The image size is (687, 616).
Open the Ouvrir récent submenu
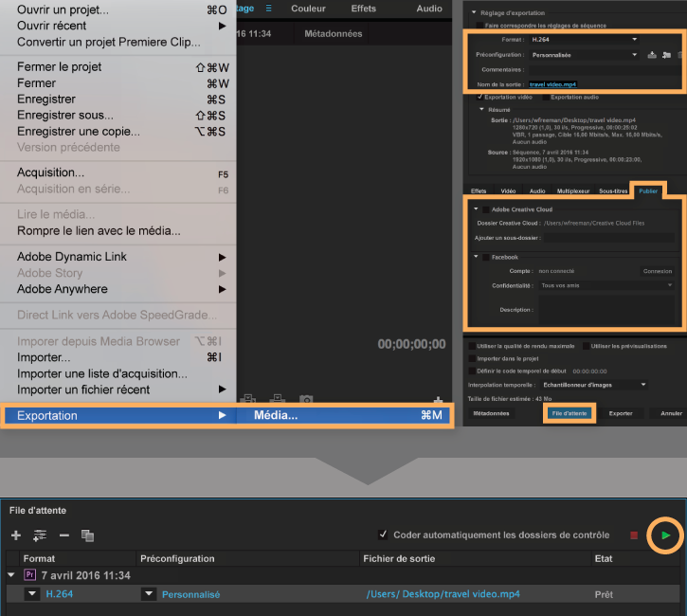(x=118, y=26)
